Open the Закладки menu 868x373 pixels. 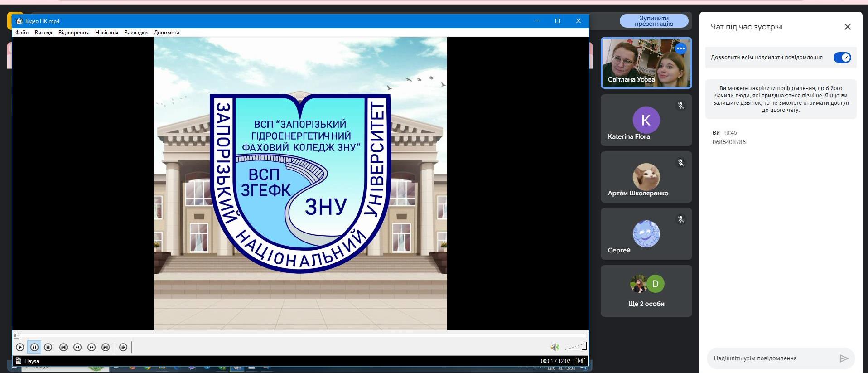(x=136, y=33)
